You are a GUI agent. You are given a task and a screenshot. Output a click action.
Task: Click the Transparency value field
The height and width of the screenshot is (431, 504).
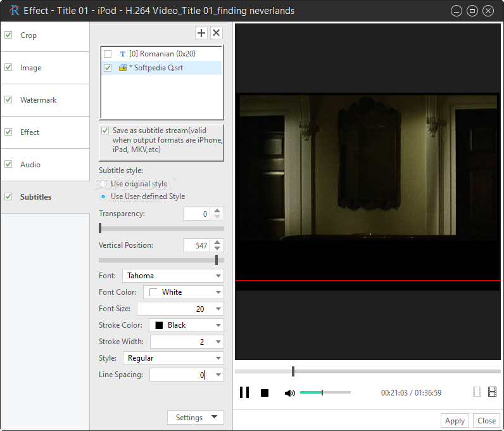click(197, 214)
